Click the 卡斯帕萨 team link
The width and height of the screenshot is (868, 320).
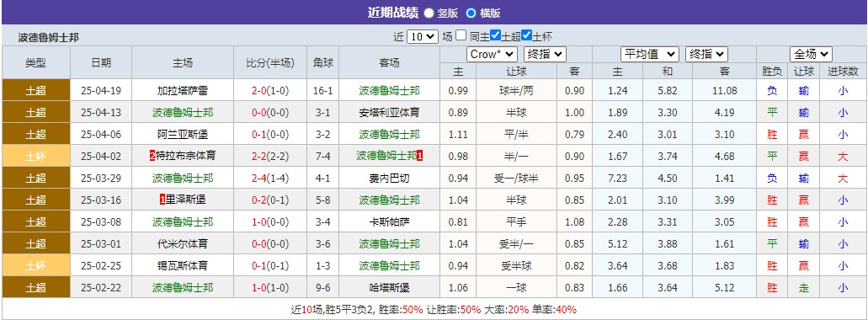coord(389,222)
